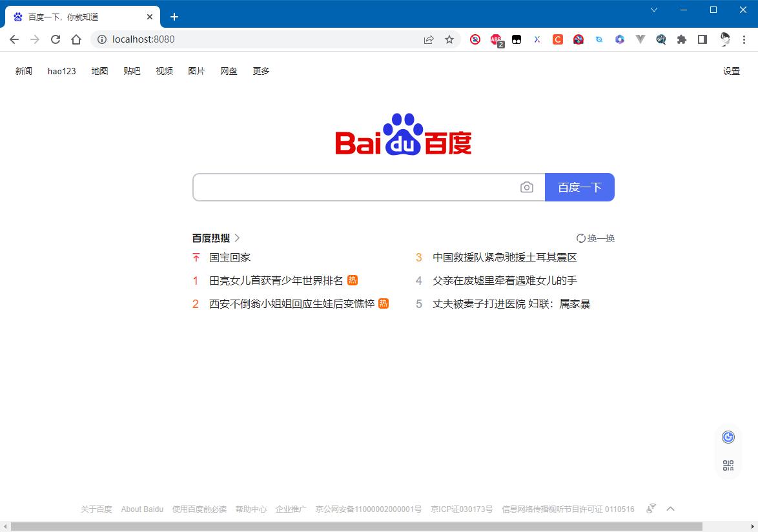Open hot search 西安不倒翁小姐姐回应生娃后变憔悴
This screenshot has width=758, height=532.
pyautogui.click(x=291, y=303)
